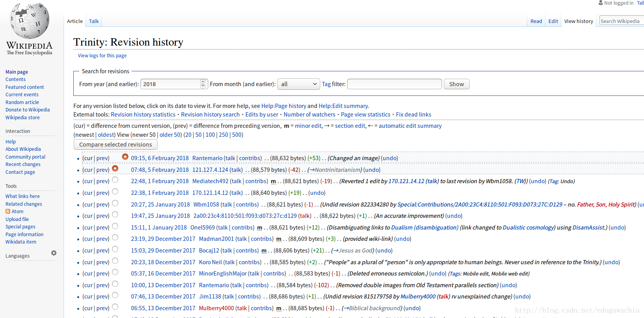Click prev for Koro Neil revision
This screenshot has height=318, width=644.
102,262
